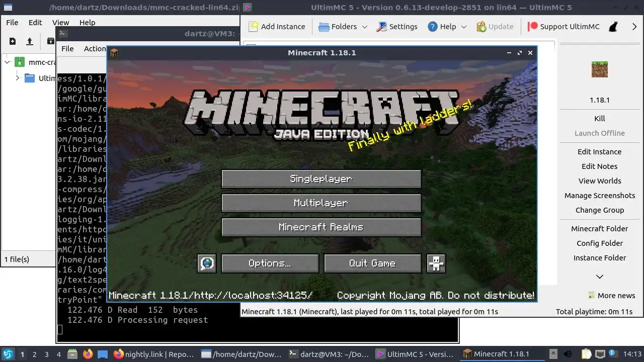644x362 pixels.
Task: Click show desktop icon in taskbar
Action: click(103, 354)
